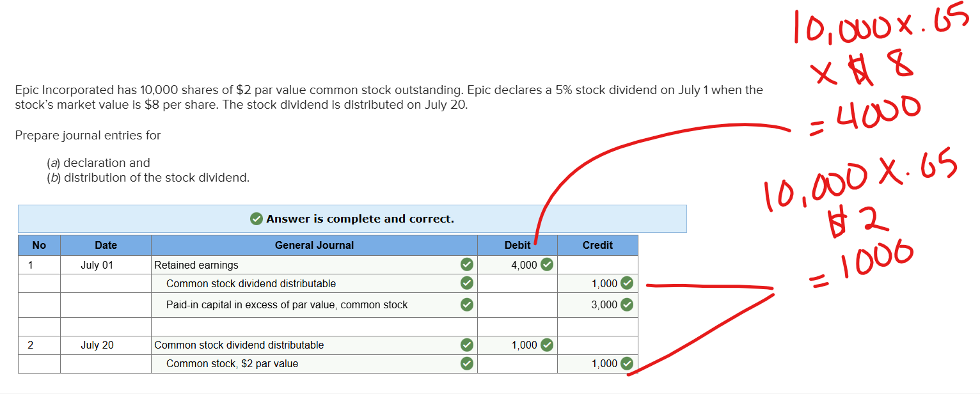The width and height of the screenshot is (980, 394).
Task: Click the check icon in the Paid-in capital account cell
Action: (x=467, y=304)
